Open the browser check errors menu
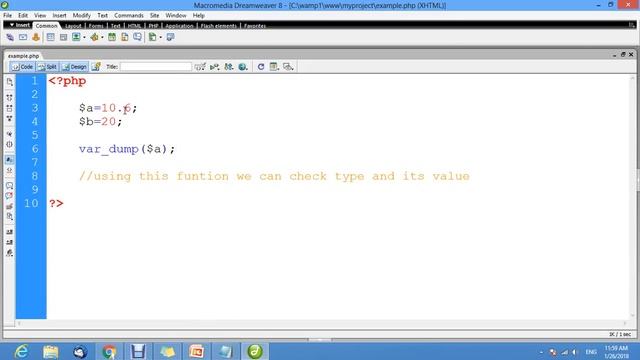 tap(200, 67)
